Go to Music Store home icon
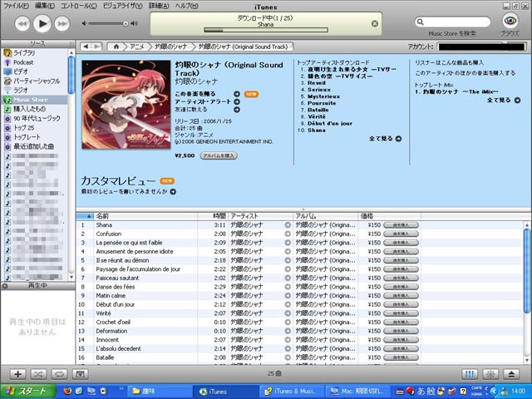Screen dimensions: 532x399 pos(116,47)
